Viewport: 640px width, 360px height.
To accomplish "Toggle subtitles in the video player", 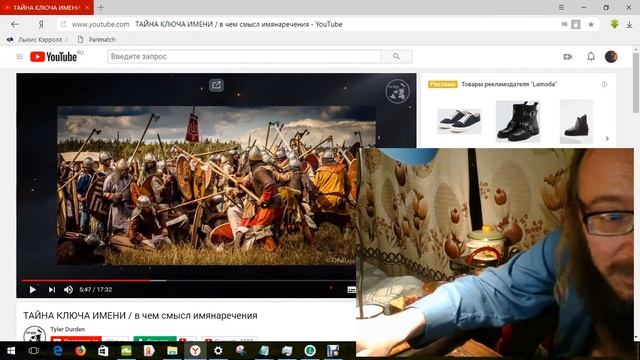I will (x=351, y=290).
